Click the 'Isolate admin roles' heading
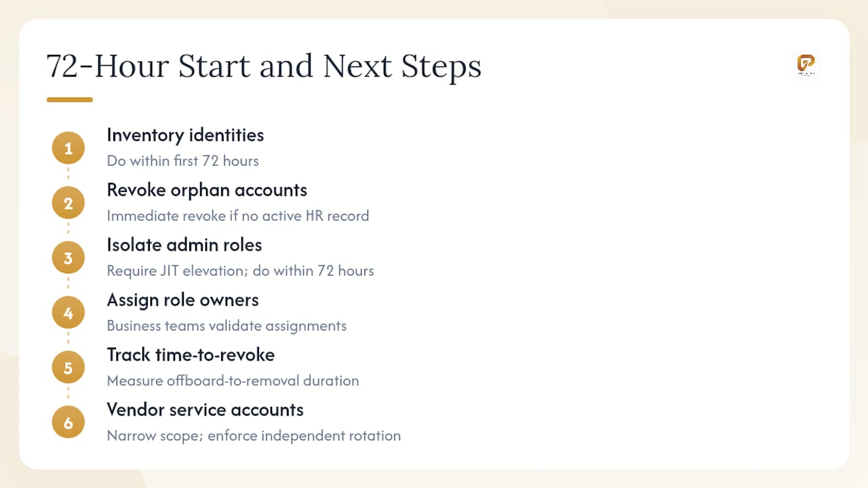Image resolution: width=868 pixels, height=488 pixels. 184,245
